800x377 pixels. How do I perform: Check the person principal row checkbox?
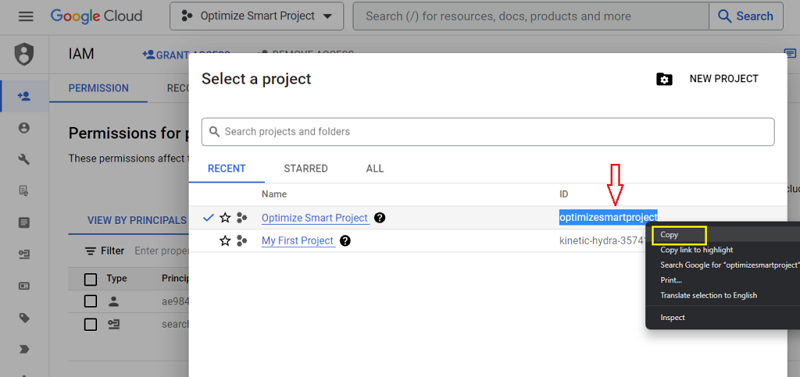(90, 301)
